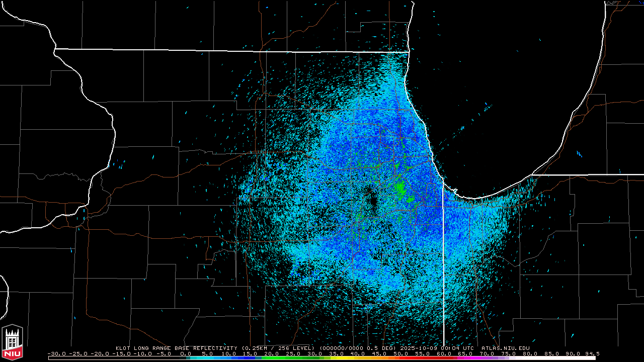Select the red 50.0 dBZ color on scale
The image size is (644, 362).
[x=401, y=358]
